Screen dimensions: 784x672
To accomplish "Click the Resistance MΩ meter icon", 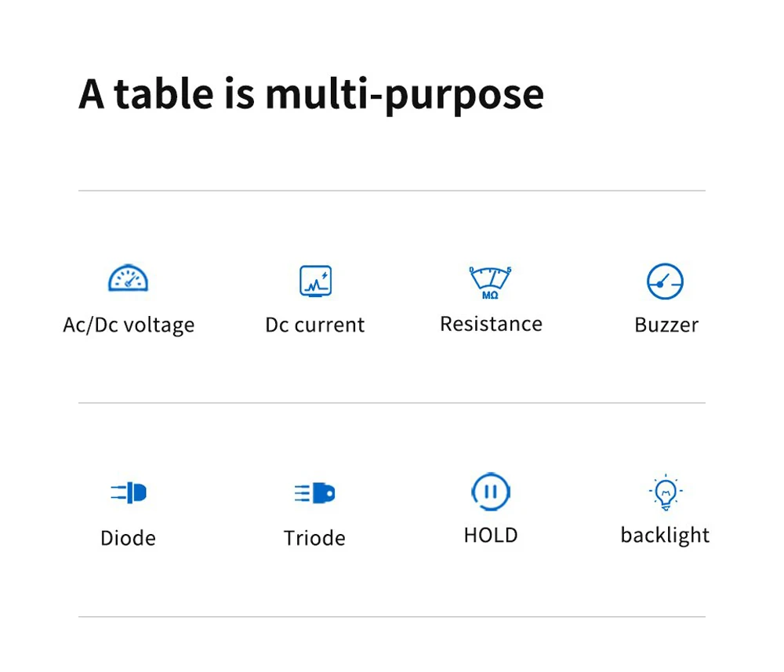I will pyautogui.click(x=490, y=282).
